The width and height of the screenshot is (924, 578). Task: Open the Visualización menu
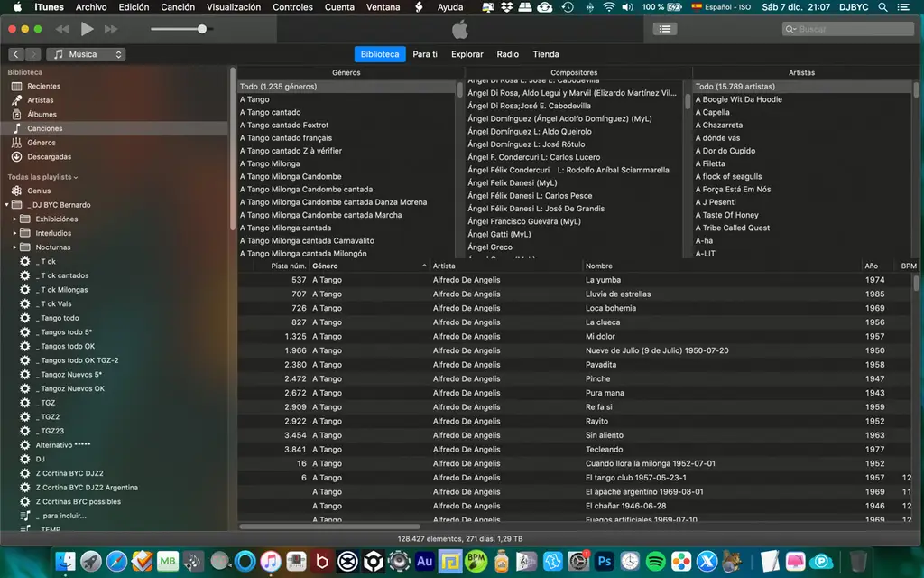[x=234, y=7]
